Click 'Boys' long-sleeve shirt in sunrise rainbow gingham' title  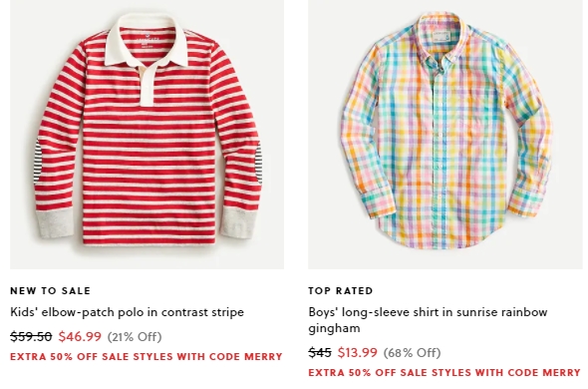428,320
